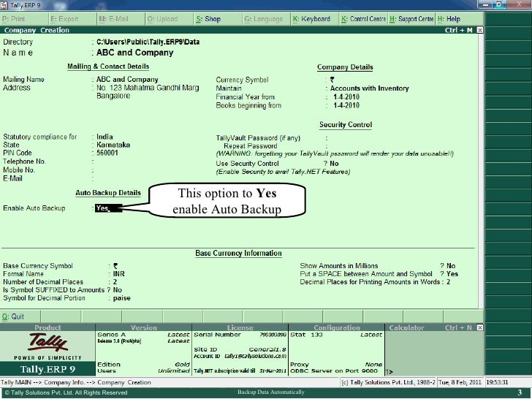
Task: Toggle Is Symbol SUFFIXED to Amounts
Action: [x=118, y=290]
